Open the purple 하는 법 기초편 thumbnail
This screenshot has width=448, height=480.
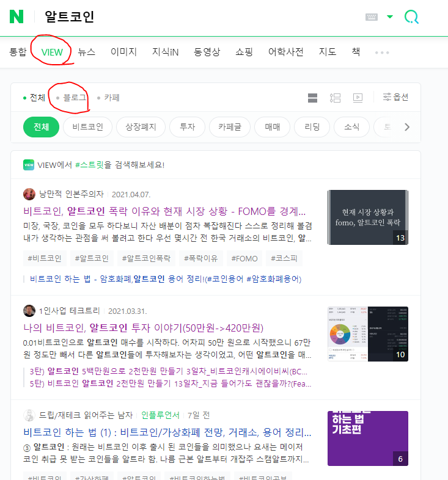tap(368, 438)
